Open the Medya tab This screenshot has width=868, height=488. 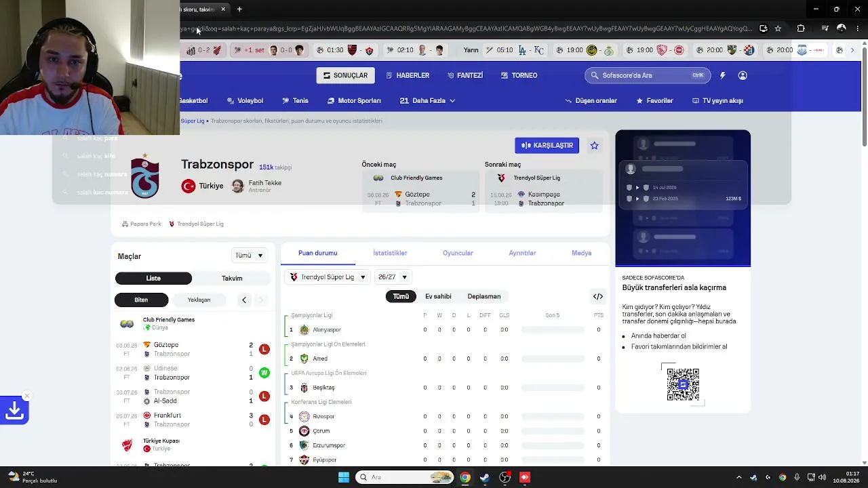[x=582, y=253]
